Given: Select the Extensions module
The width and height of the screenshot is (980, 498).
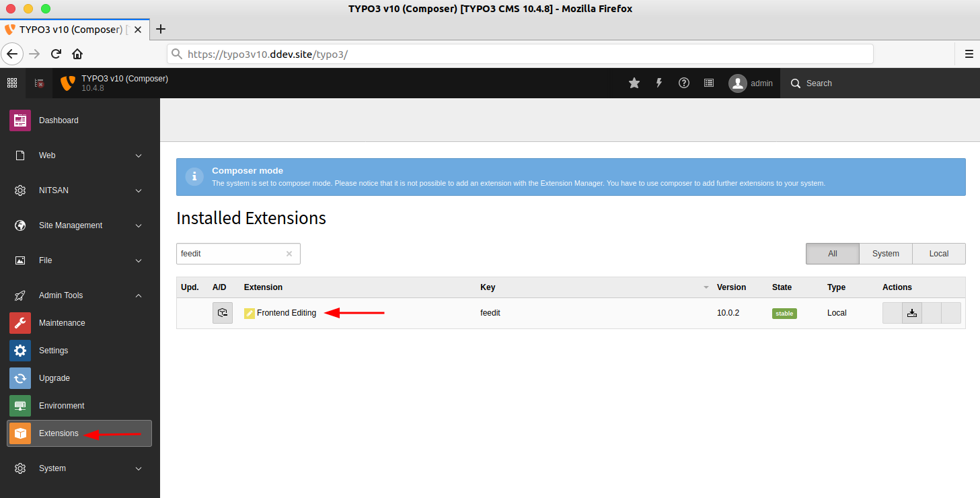Looking at the screenshot, I should tap(59, 433).
